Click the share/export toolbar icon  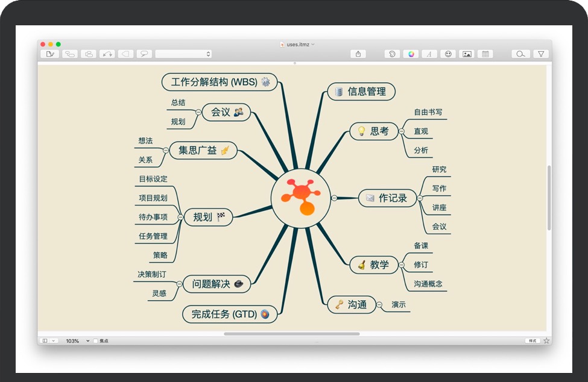point(358,54)
